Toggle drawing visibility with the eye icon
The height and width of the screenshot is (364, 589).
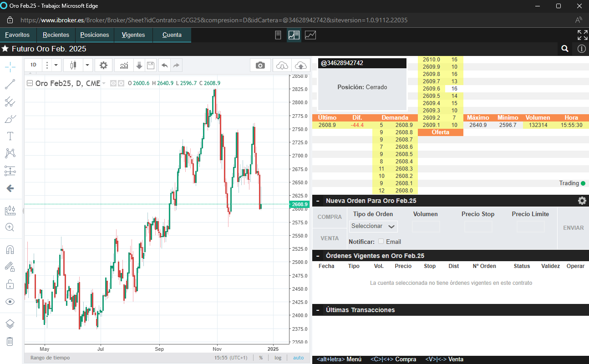(10, 301)
